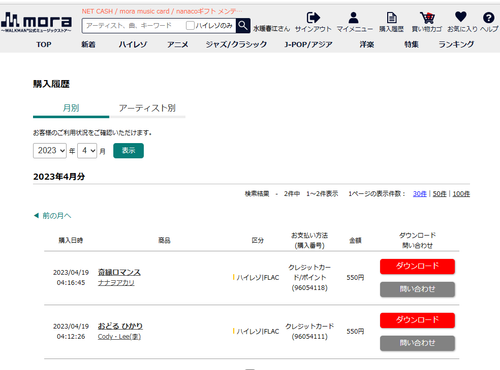
Task: Open the J-POP/アジア menu item
Action: point(308,44)
